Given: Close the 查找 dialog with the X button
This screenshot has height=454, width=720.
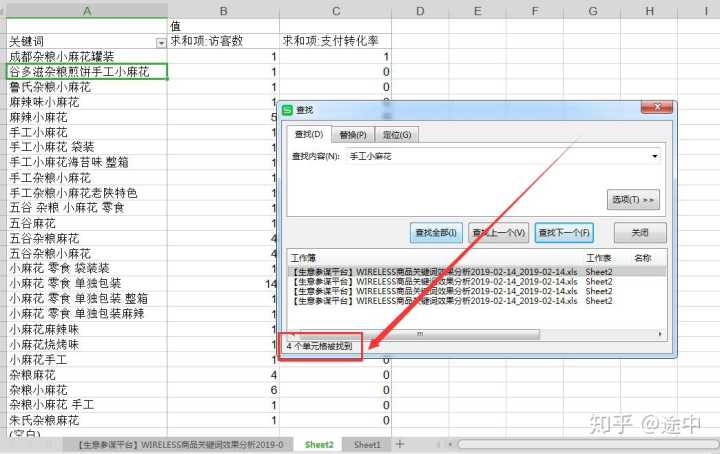Looking at the screenshot, I should tap(655, 109).
